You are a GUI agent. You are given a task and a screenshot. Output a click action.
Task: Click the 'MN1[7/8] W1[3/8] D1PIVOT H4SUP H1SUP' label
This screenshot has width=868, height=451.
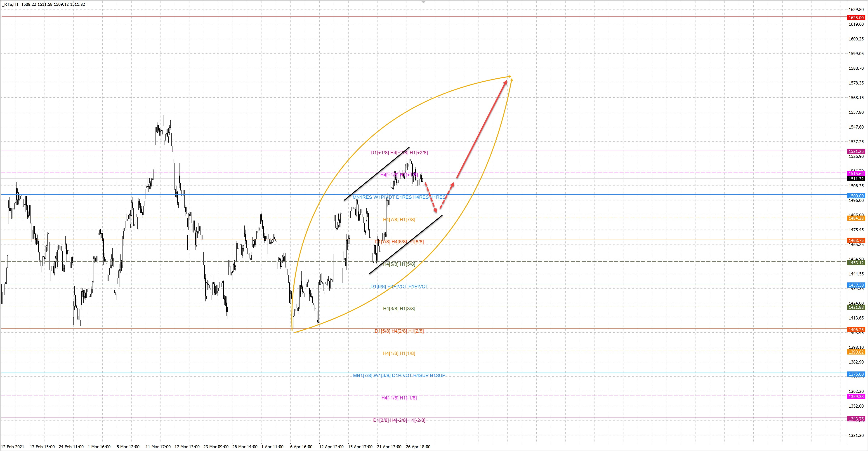(399, 375)
